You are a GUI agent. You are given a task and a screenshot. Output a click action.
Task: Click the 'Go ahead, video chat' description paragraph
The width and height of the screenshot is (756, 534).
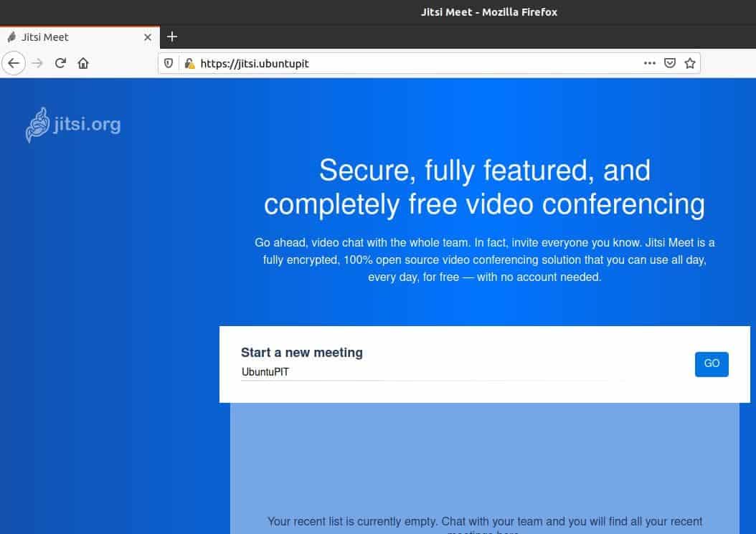(x=485, y=259)
